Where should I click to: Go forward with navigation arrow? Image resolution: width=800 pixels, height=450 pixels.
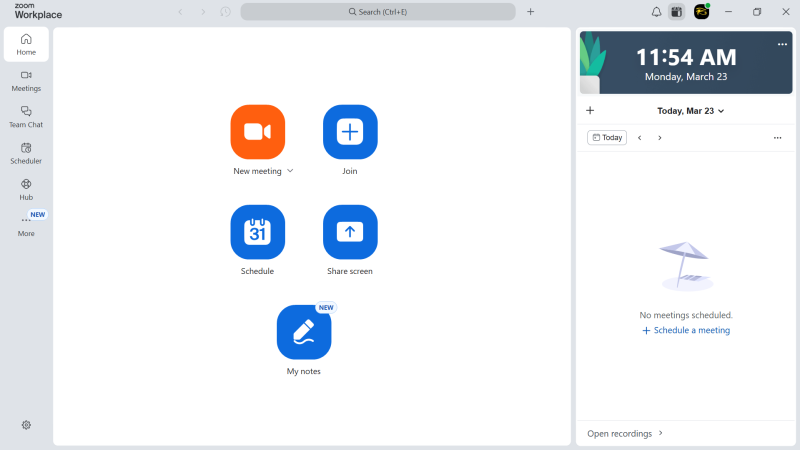[203, 12]
